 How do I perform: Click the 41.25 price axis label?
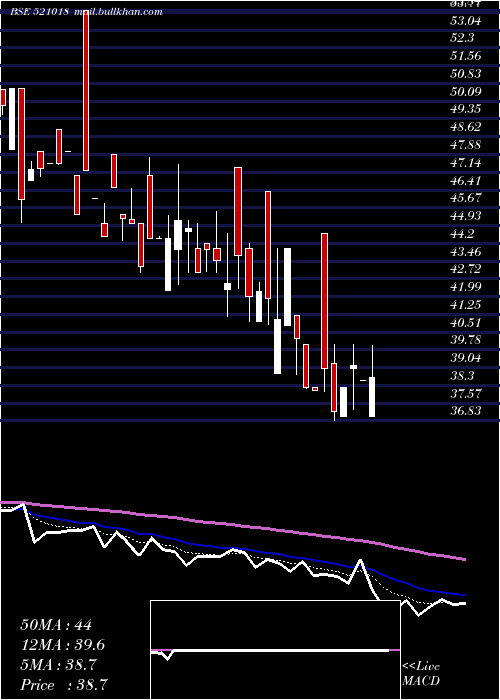[466, 305]
